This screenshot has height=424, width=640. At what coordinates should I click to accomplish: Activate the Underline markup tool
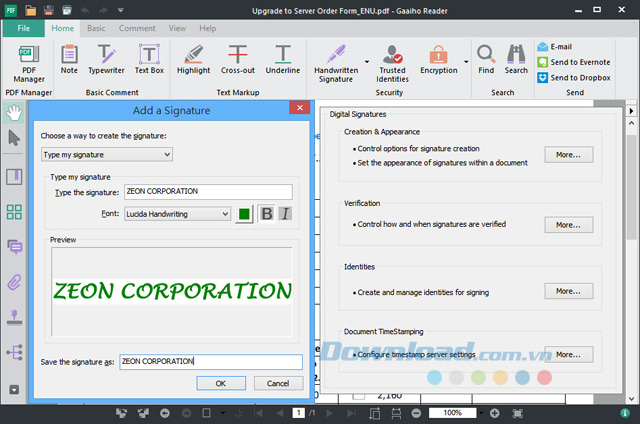point(282,60)
